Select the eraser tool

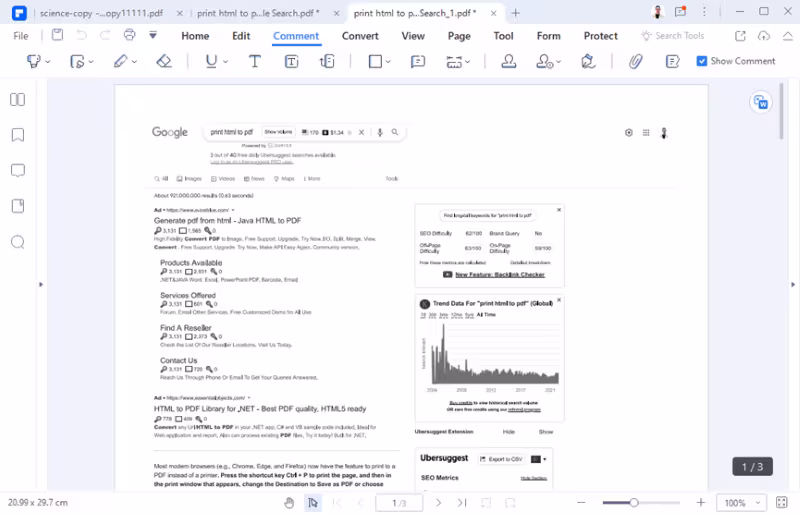164,61
